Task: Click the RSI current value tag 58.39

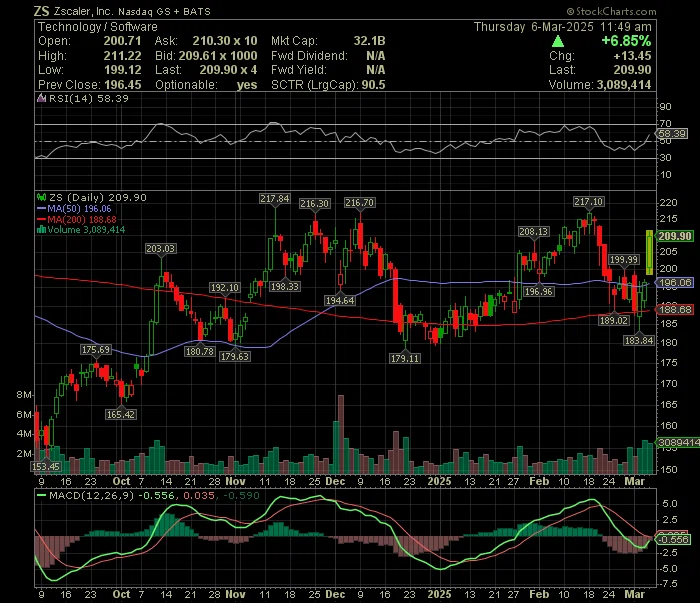Action: tap(672, 133)
